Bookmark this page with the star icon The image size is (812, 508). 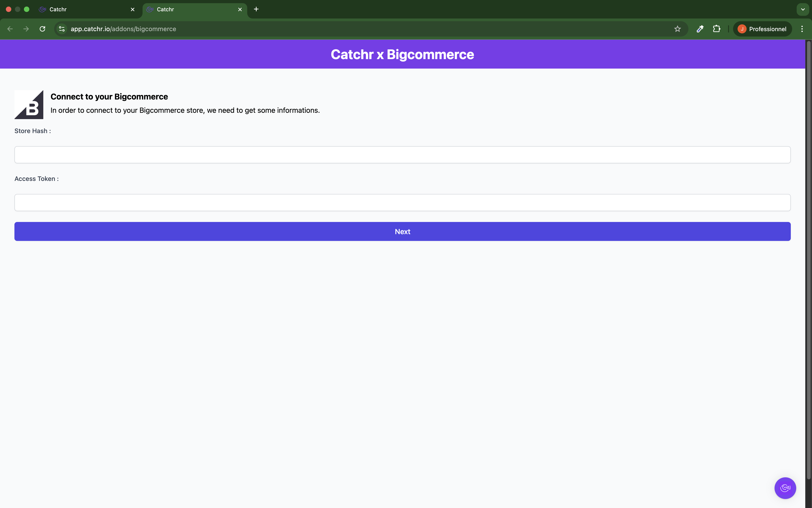point(677,29)
